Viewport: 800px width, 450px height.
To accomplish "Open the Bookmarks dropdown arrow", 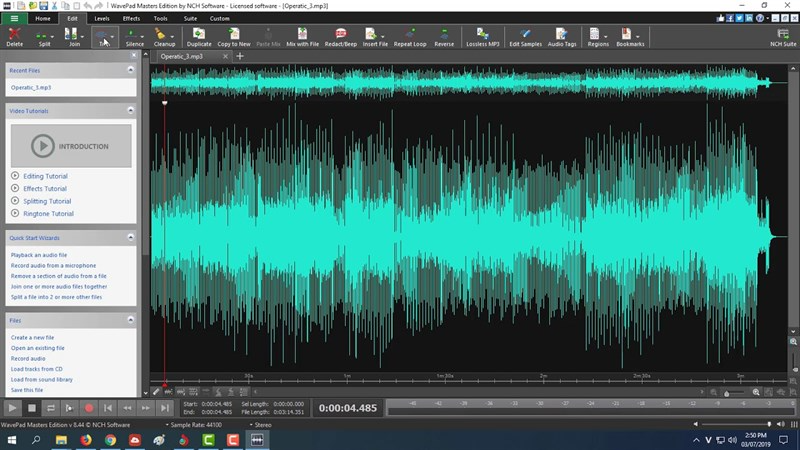I will (638, 37).
